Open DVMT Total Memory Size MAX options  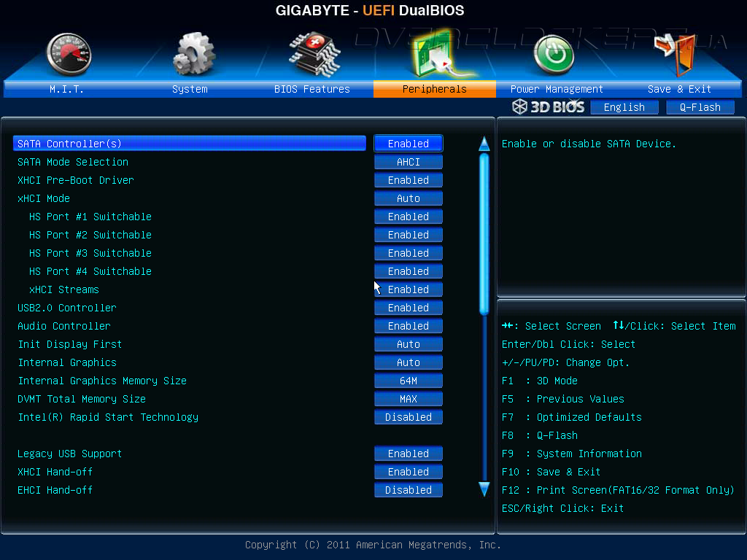click(409, 399)
